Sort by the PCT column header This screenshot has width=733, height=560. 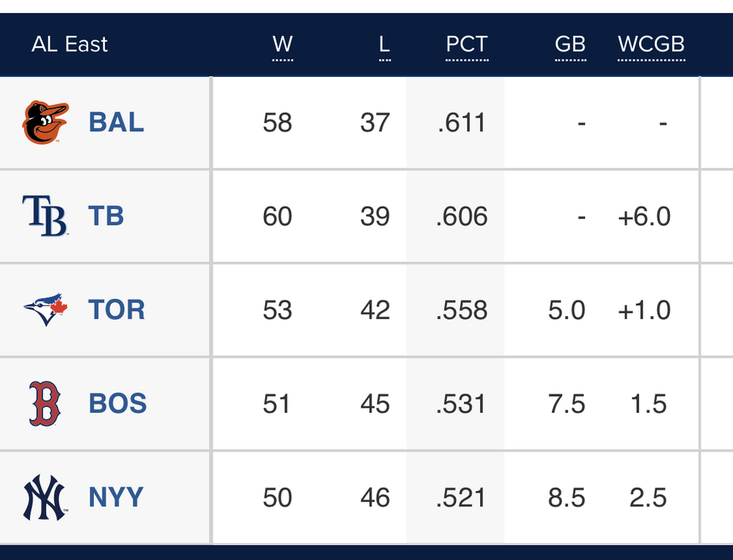466,45
